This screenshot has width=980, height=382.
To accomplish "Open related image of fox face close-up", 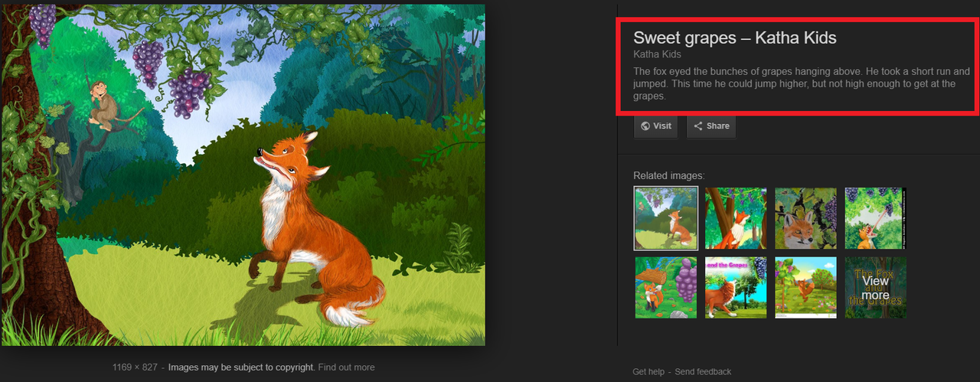I will pyautogui.click(x=805, y=218).
